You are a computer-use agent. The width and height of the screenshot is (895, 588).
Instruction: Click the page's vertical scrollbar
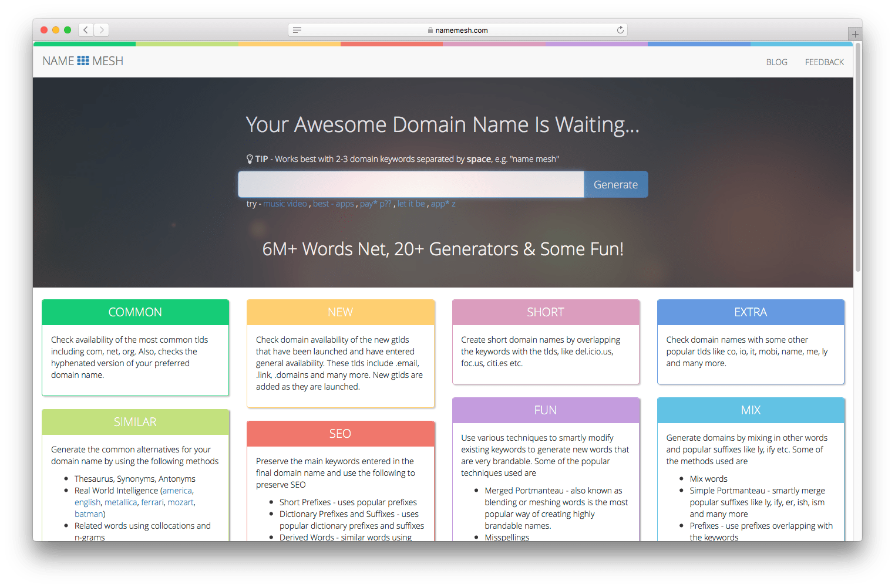858,158
